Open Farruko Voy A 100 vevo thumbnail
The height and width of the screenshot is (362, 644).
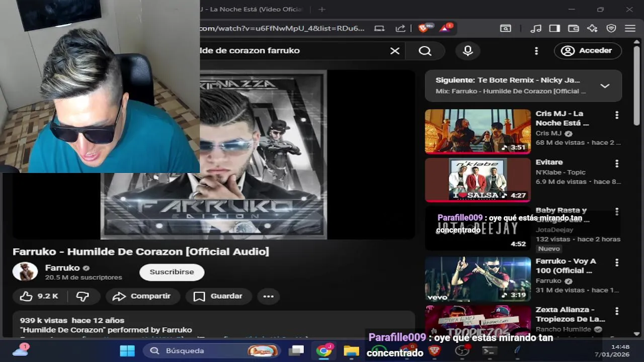click(477, 279)
